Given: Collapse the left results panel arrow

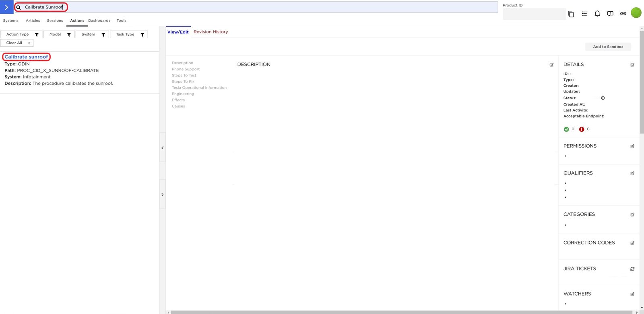Looking at the screenshot, I should (x=163, y=148).
